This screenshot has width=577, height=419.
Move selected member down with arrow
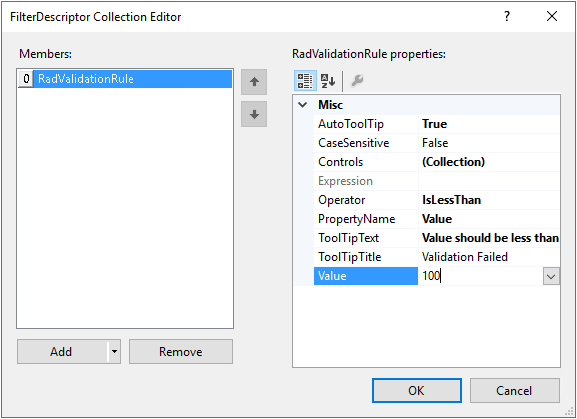pyautogui.click(x=254, y=114)
